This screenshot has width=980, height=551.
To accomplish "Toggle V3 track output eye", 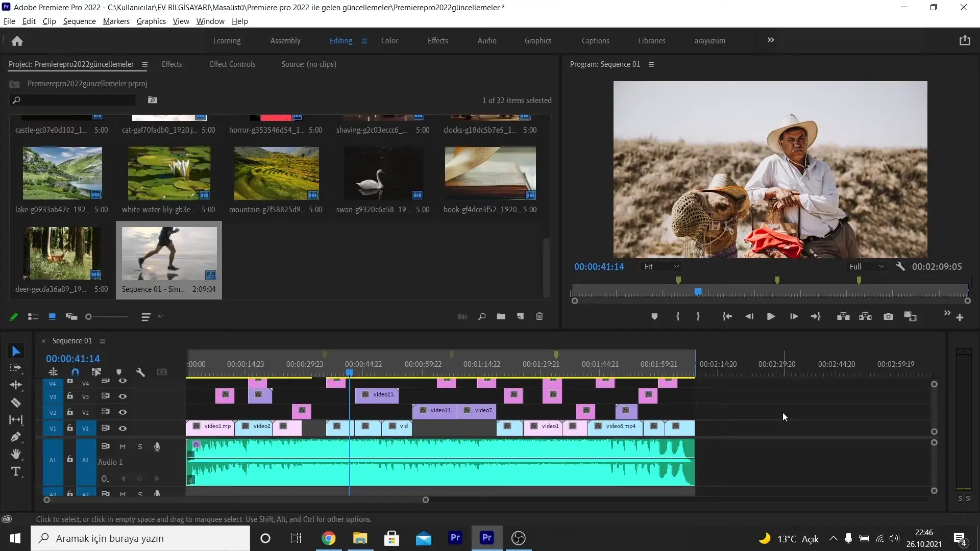I will 122,396.
